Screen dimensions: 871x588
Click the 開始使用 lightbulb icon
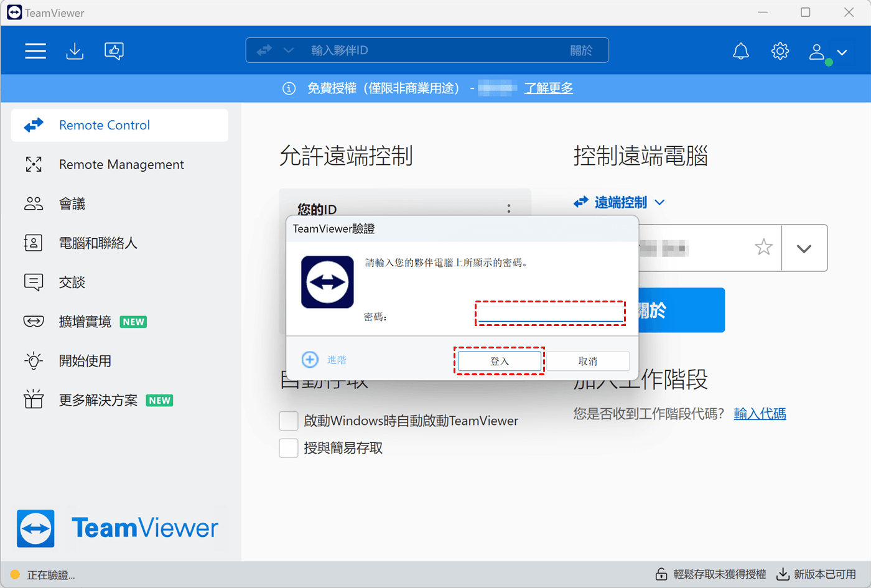34,361
